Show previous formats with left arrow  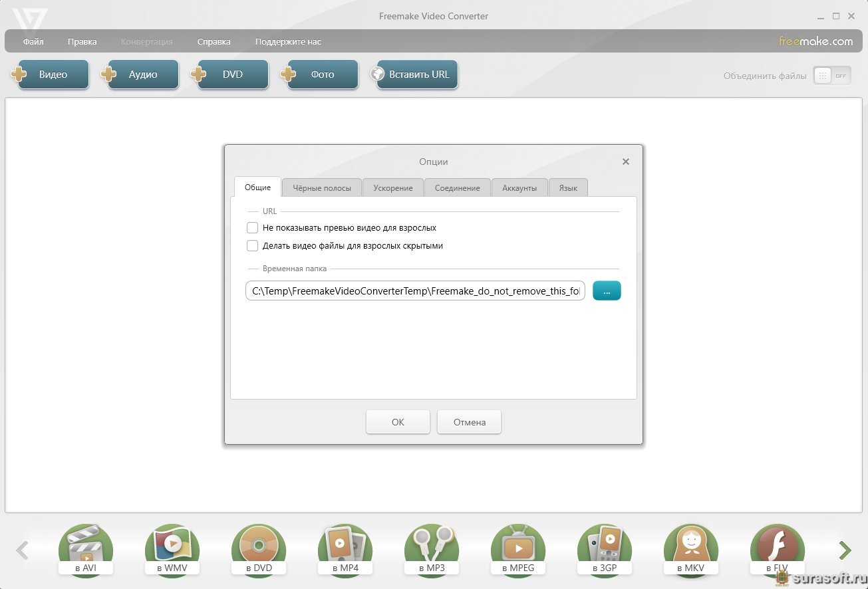click(22, 550)
